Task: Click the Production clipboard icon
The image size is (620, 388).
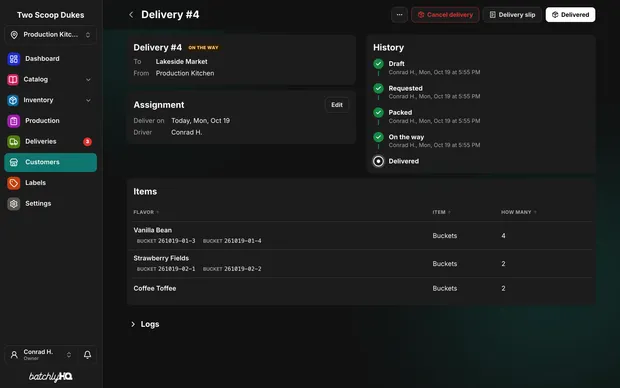Action: [13, 121]
